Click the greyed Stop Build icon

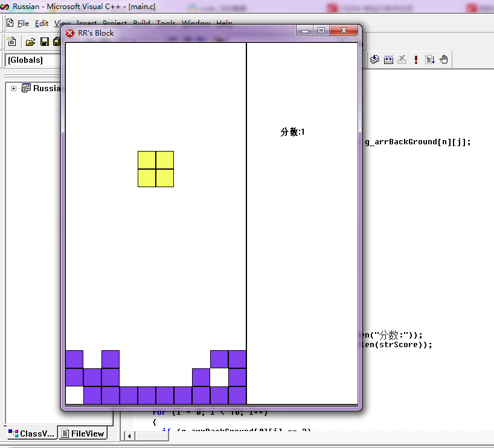402,59
